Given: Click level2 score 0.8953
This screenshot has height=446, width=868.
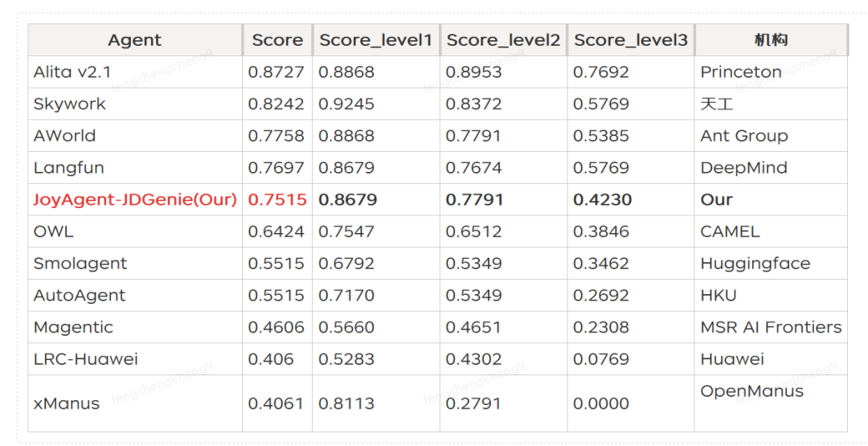Looking at the screenshot, I should pos(474,72).
